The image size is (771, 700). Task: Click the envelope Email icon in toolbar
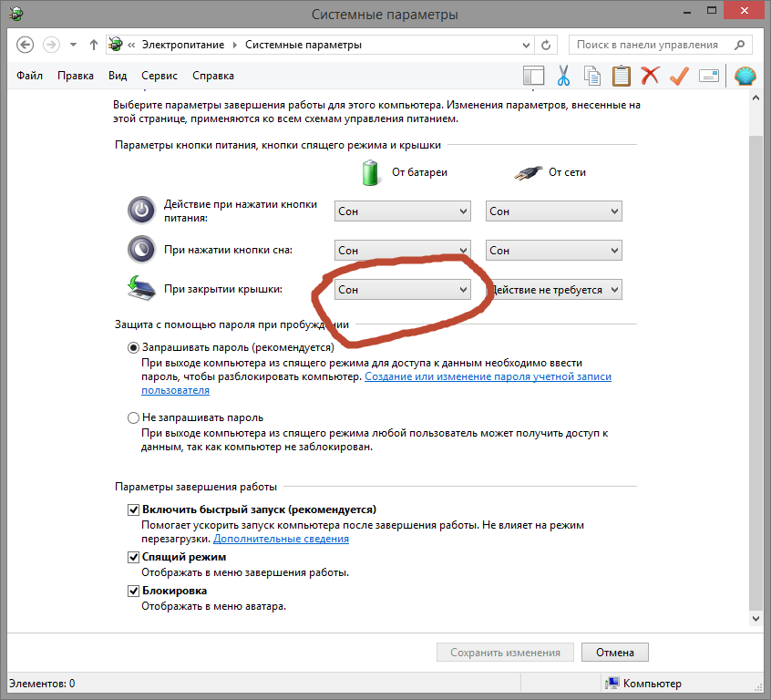point(708,76)
